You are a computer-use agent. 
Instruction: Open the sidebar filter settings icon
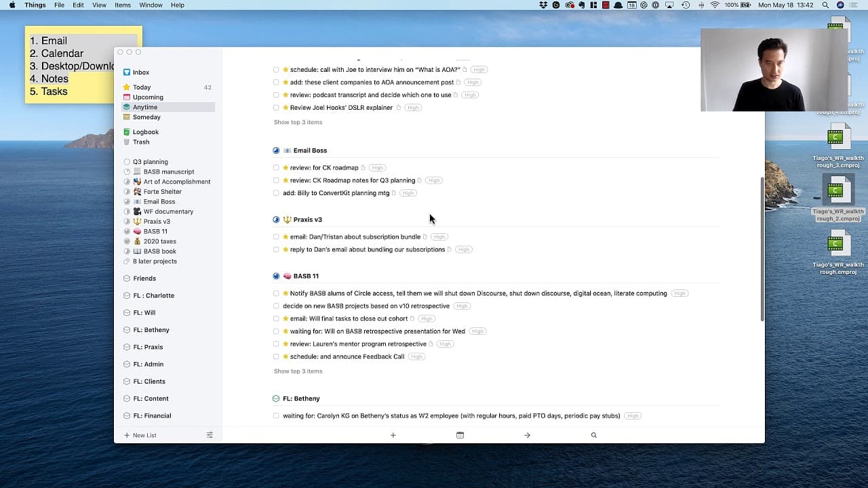(x=210, y=435)
